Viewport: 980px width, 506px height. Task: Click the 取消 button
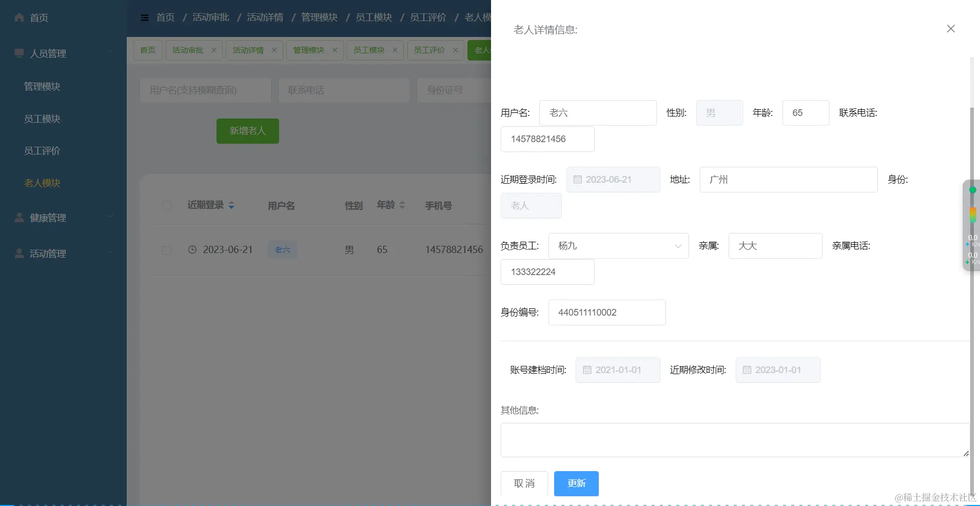tap(524, 483)
